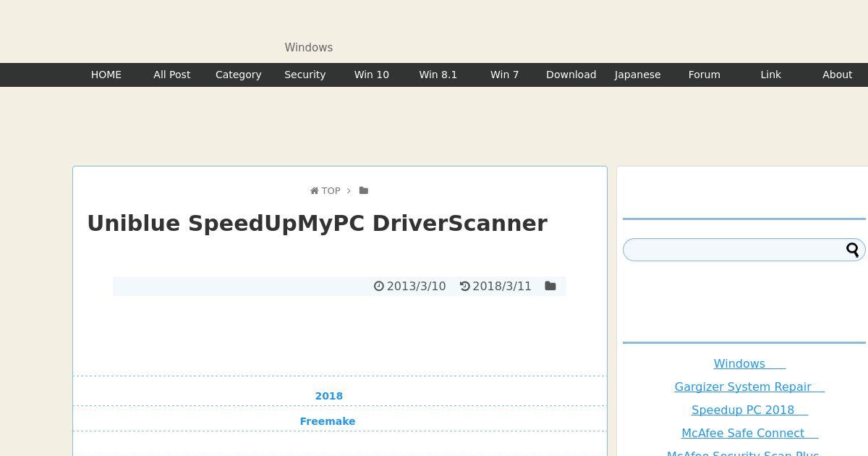Click the search magnifier icon
The width and height of the screenshot is (868, 456).
853,250
